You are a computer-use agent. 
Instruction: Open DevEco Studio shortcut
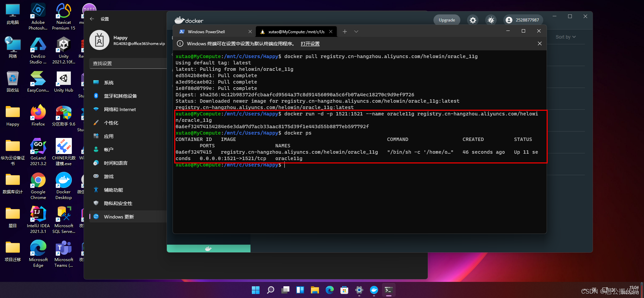tap(38, 51)
